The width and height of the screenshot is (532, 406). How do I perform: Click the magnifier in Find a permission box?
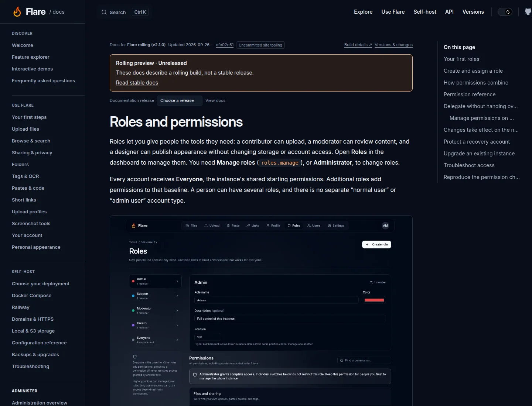click(x=342, y=361)
